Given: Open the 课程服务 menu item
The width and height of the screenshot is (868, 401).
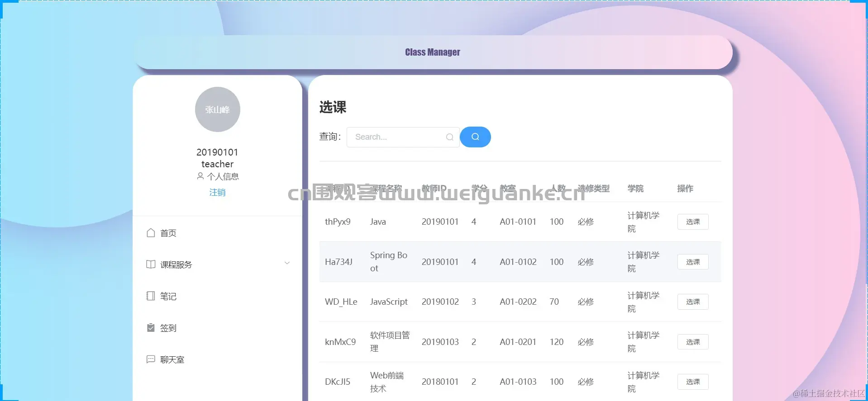Looking at the screenshot, I should 217,264.
